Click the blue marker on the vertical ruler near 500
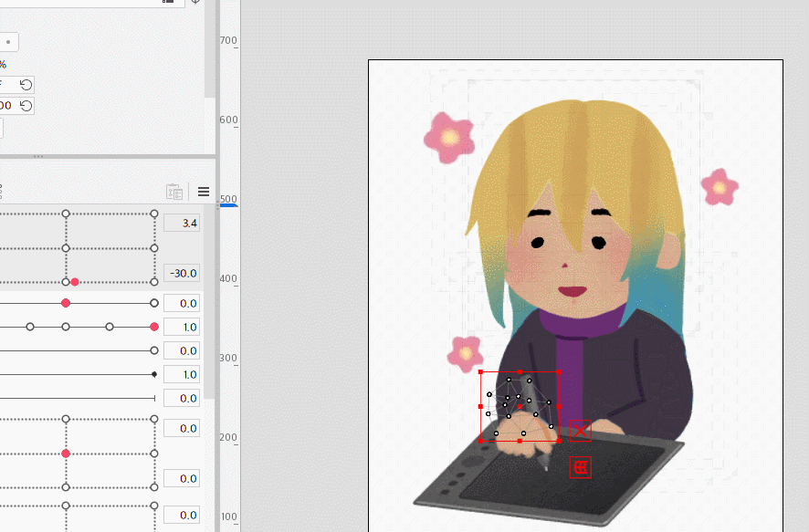Image resolution: width=809 pixels, height=532 pixels. (x=228, y=205)
